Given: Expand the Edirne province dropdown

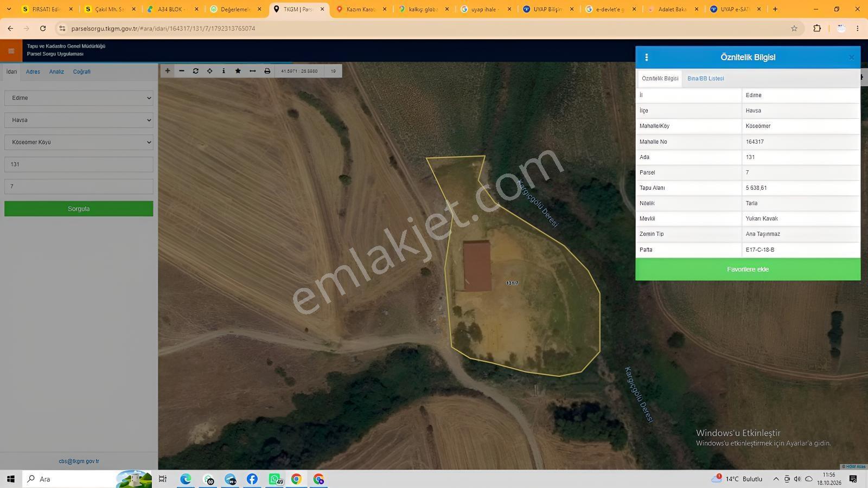Looking at the screenshot, I should click(79, 98).
